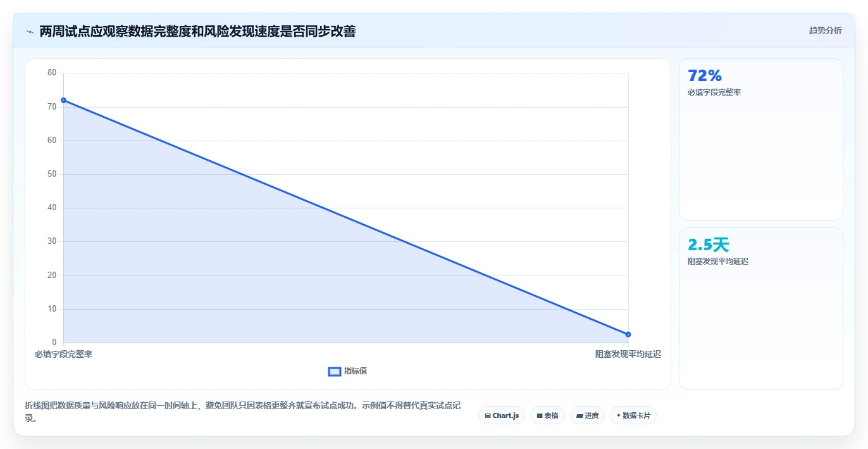
Task: Click the lightning icon beside the title
Action: [30, 32]
